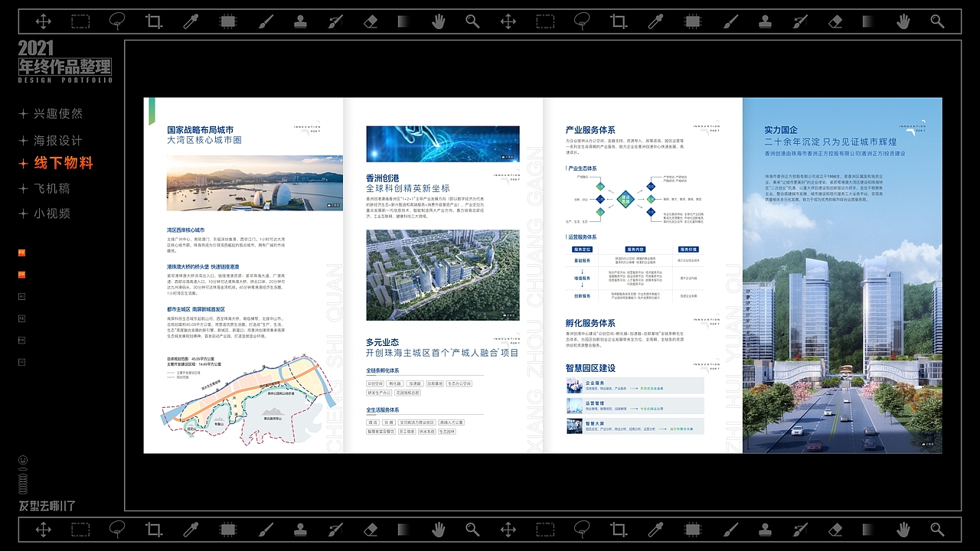Expand the plus sign beside 兴趣使然
Viewport: 980px width, 551px height.
(x=23, y=114)
